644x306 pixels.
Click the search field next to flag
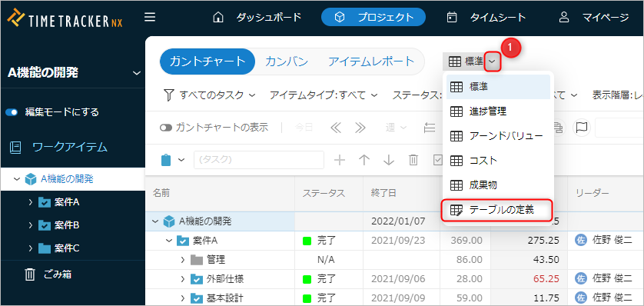(x=619, y=128)
